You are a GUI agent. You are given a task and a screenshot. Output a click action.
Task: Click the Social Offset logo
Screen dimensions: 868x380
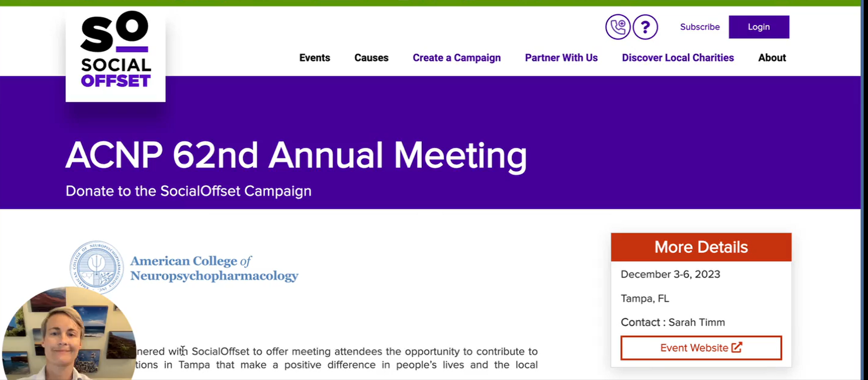[116, 53]
